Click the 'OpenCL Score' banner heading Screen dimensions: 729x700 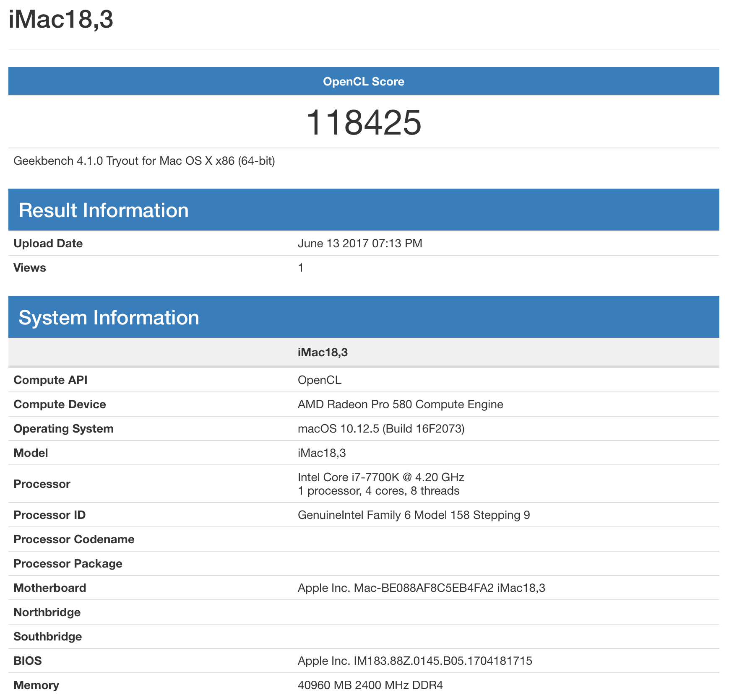coord(364,81)
